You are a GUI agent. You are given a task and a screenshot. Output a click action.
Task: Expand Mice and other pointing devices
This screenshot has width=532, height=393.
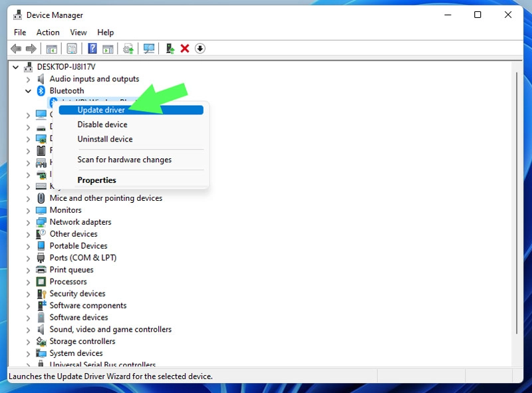pyautogui.click(x=28, y=199)
